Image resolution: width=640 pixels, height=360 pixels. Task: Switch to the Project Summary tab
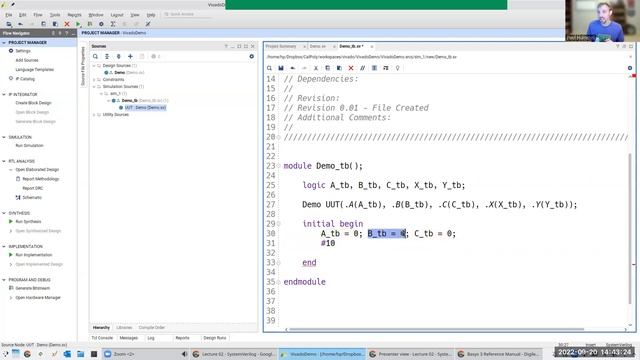click(x=281, y=47)
